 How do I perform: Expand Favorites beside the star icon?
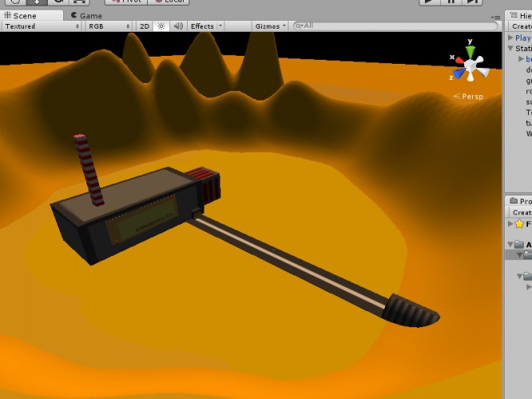click(x=510, y=223)
